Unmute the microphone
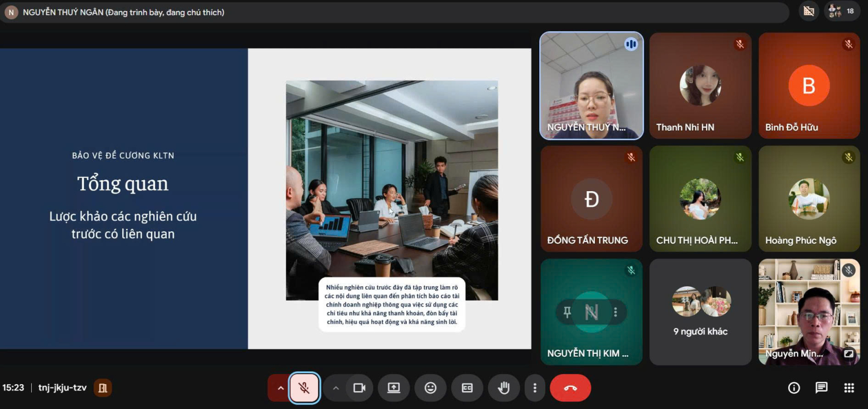Image resolution: width=868 pixels, height=409 pixels. 304,388
